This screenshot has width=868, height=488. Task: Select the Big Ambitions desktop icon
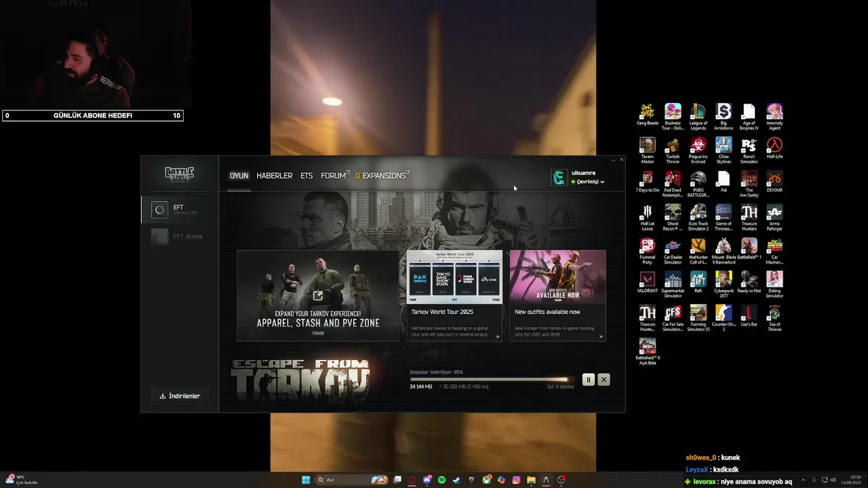[724, 117]
